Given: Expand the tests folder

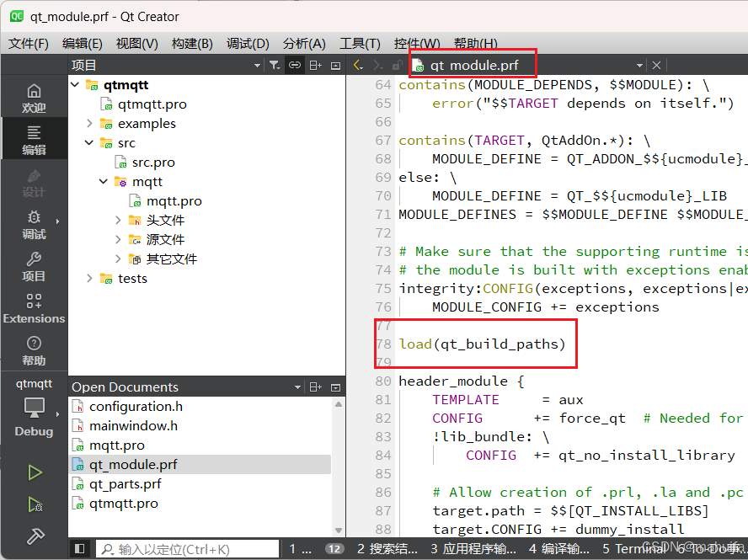Looking at the screenshot, I should (x=89, y=279).
